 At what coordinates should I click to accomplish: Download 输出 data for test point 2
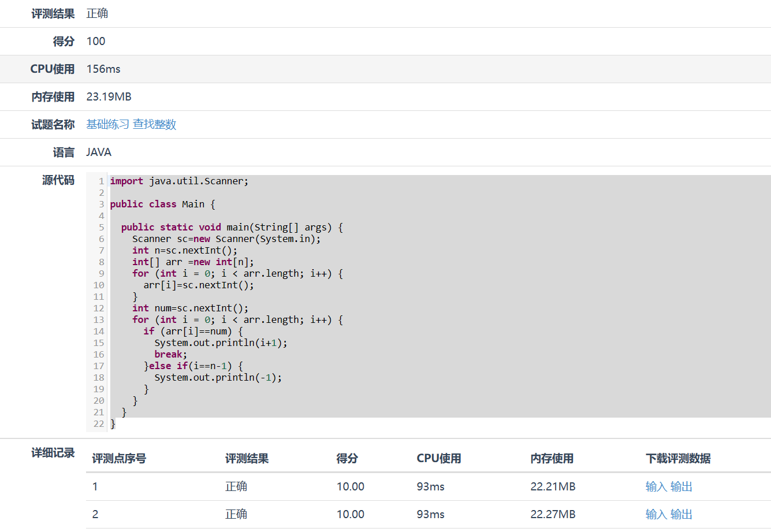pyautogui.click(x=681, y=514)
